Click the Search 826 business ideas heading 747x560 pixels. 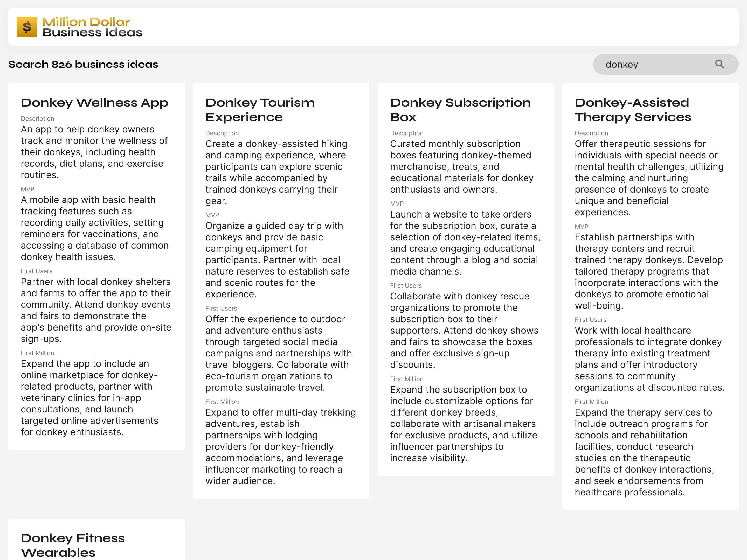pyautogui.click(x=83, y=64)
